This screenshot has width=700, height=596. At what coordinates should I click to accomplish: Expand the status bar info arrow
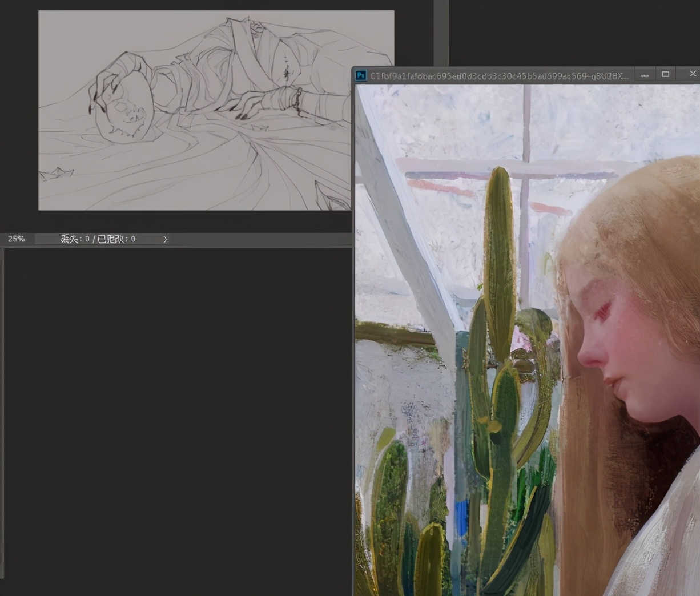[x=165, y=239]
